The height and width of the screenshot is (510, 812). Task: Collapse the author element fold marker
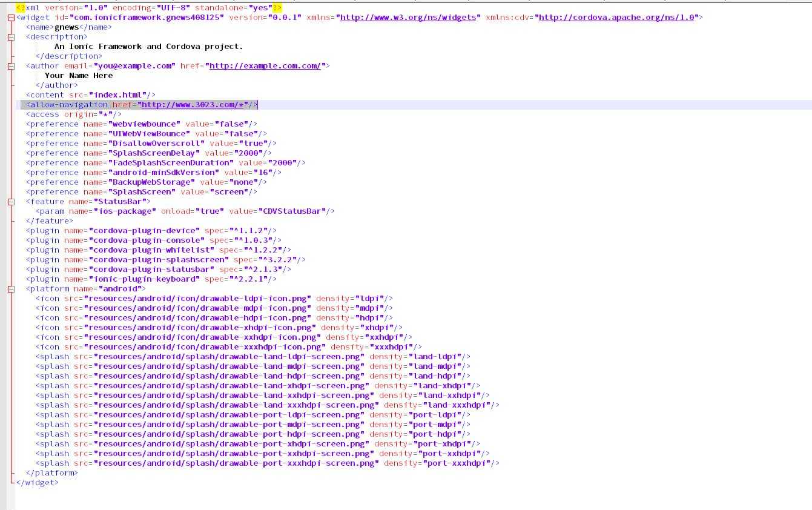[x=11, y=66]
